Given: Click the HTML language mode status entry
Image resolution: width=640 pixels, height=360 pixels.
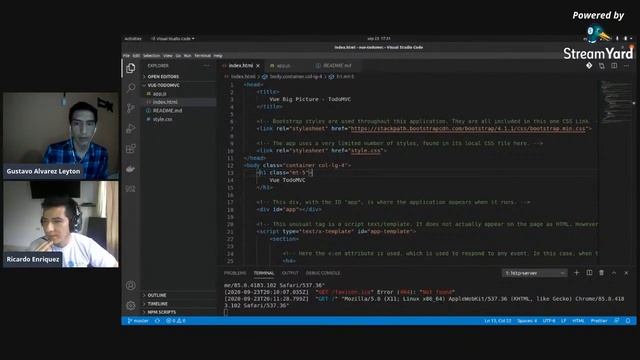Looking at the screenshot, I should pos(578,321).
